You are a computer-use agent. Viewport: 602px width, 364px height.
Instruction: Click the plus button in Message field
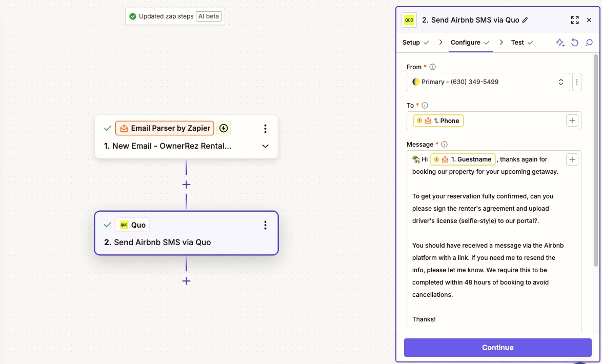point(572,159)
